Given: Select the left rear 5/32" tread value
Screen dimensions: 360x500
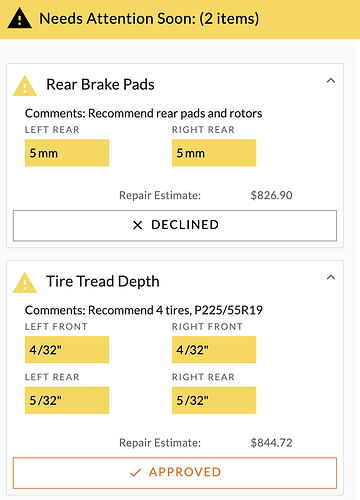Looking at the screenshot, I should [67, 400].
